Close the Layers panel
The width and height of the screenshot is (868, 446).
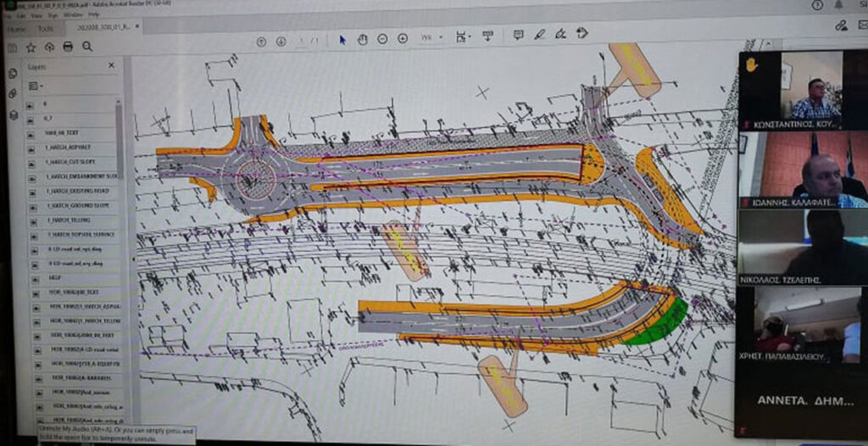tap(111, 65)
